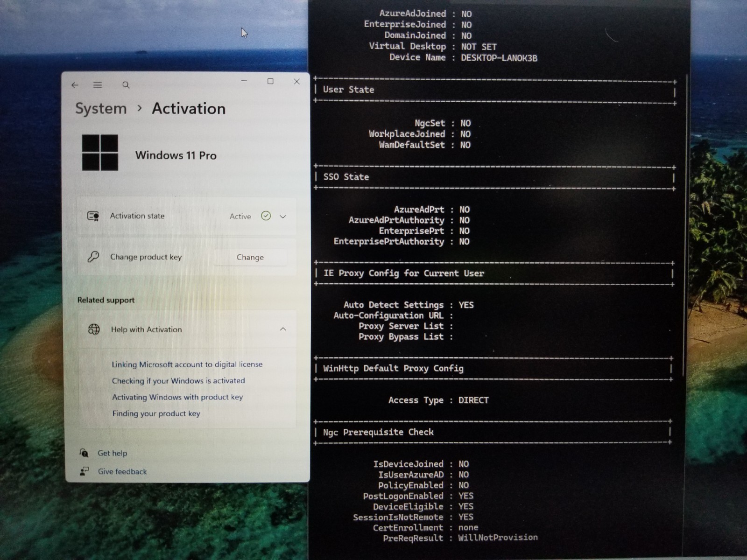Click IE Proxy Config for Current User header
The image size is (747, 560).
(x=404, y=273)
